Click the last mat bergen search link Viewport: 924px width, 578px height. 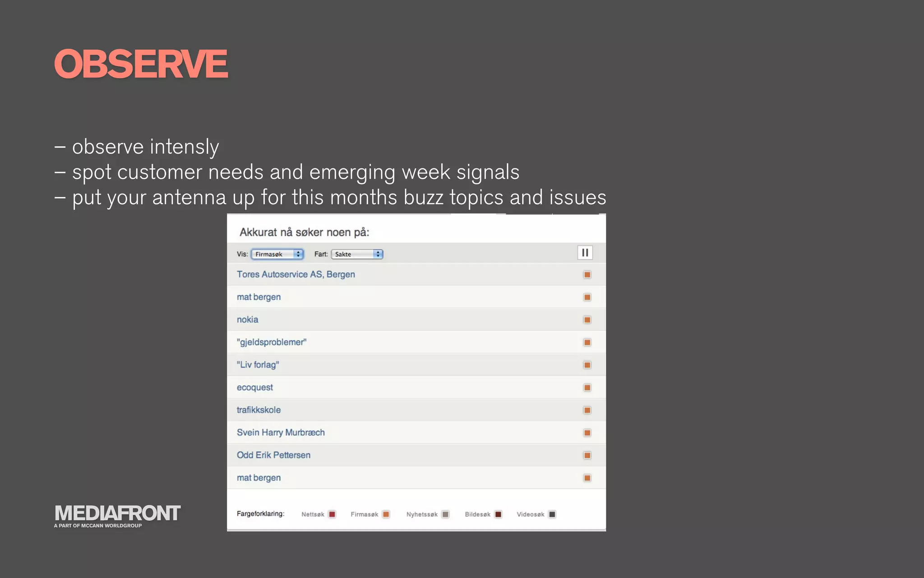click(259, 478)
